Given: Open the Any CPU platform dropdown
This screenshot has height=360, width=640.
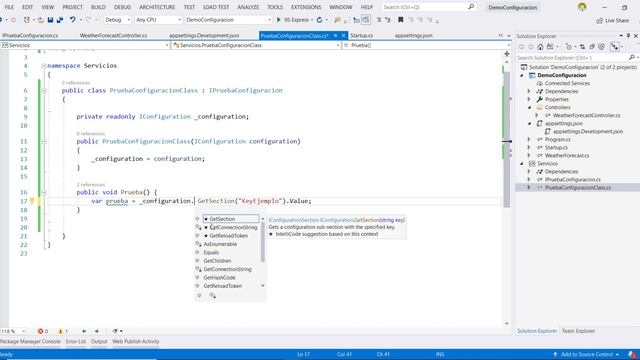Looking at the screenshot, I should pos(158,20).
